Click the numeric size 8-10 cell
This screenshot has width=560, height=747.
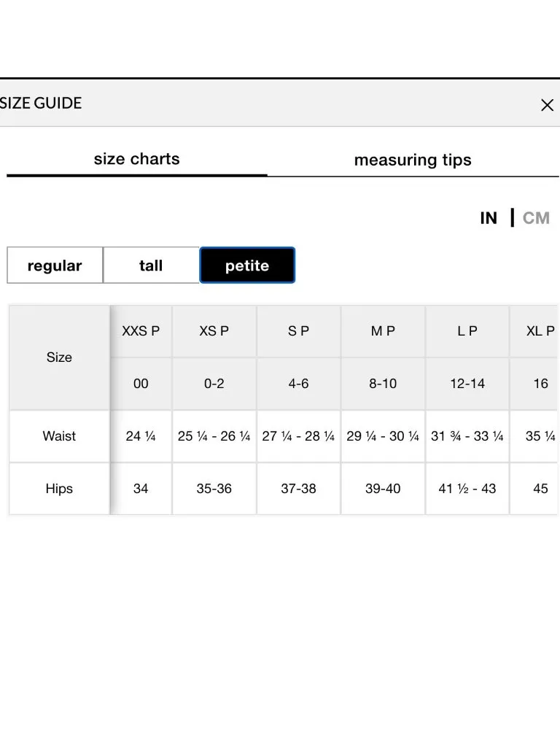pos(383,384)
